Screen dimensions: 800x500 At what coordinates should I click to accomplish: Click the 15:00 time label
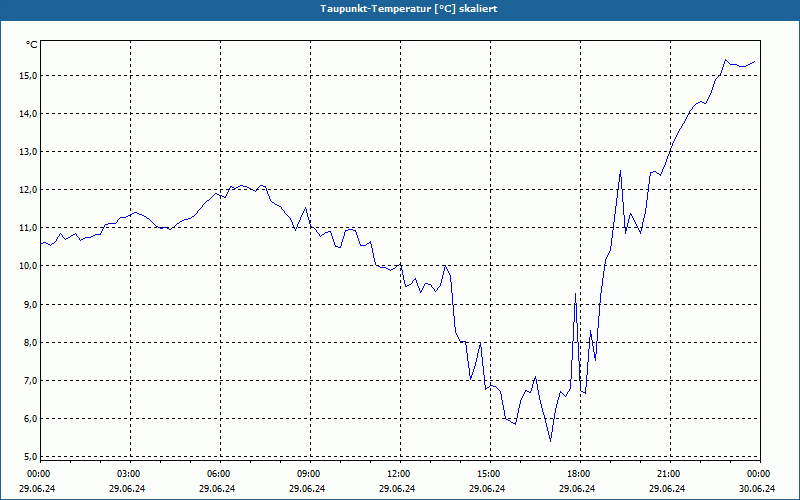tap(490, 474)
